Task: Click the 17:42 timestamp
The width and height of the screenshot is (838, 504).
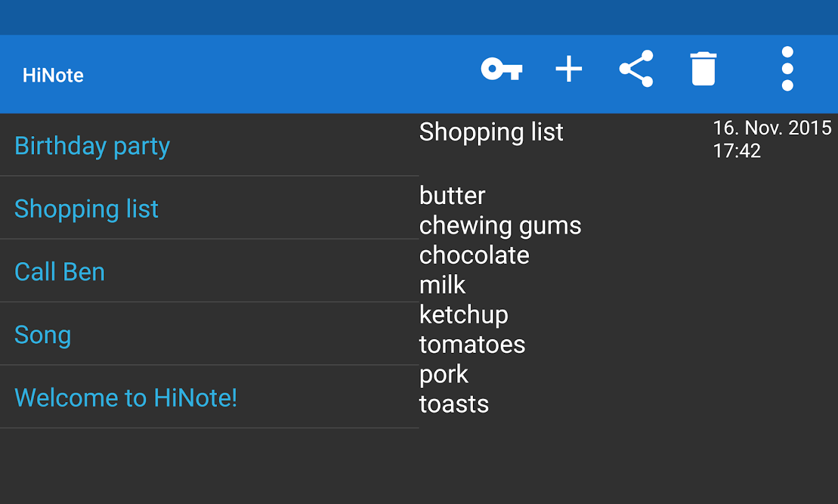Action: pyautogui.click(x=736, y=151)
